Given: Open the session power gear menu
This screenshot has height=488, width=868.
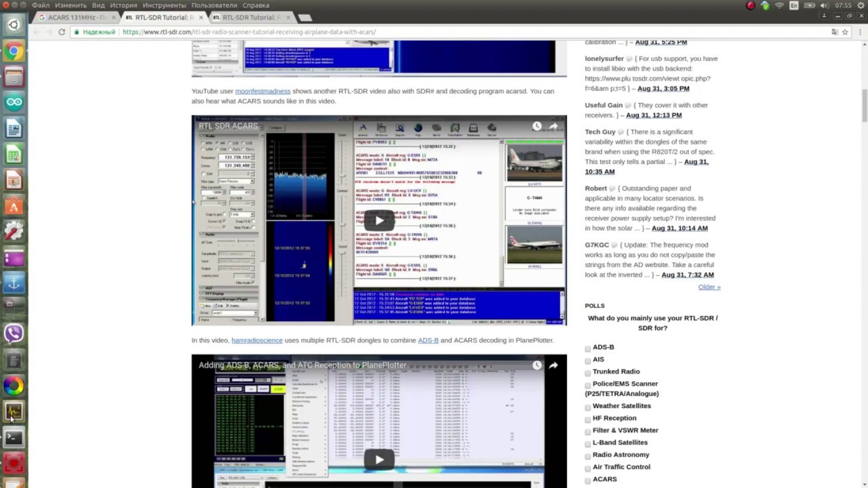Looking at the screenshot, I should coord(860,5).
